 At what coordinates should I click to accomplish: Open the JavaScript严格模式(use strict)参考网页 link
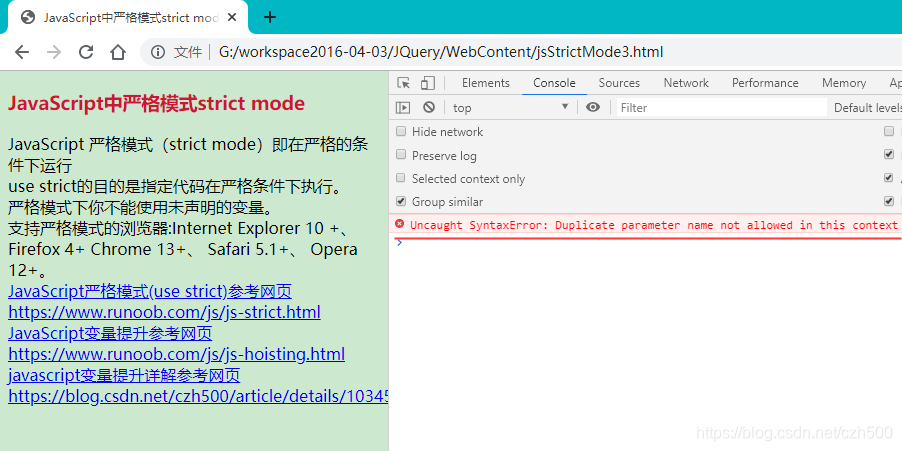pyautogui.click(x=150, y=292)
